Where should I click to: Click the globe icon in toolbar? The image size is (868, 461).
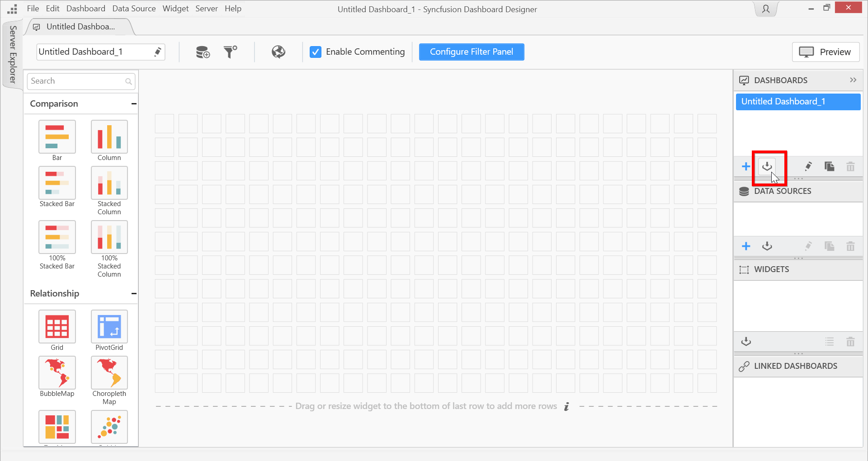click(x=278, y=52)
